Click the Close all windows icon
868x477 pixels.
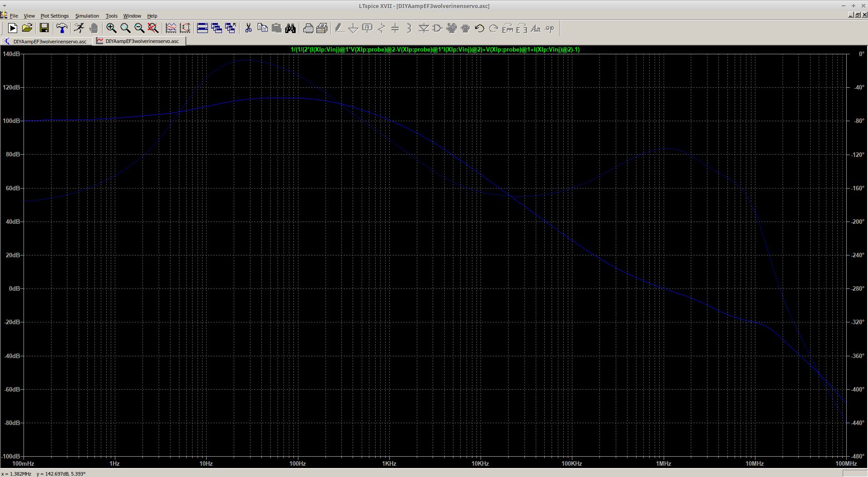pyautogui.click(x=231, y=28)
